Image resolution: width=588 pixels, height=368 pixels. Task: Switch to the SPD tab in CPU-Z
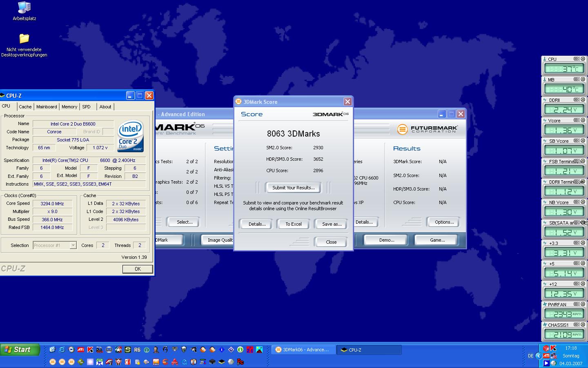(x=86, y=107)
